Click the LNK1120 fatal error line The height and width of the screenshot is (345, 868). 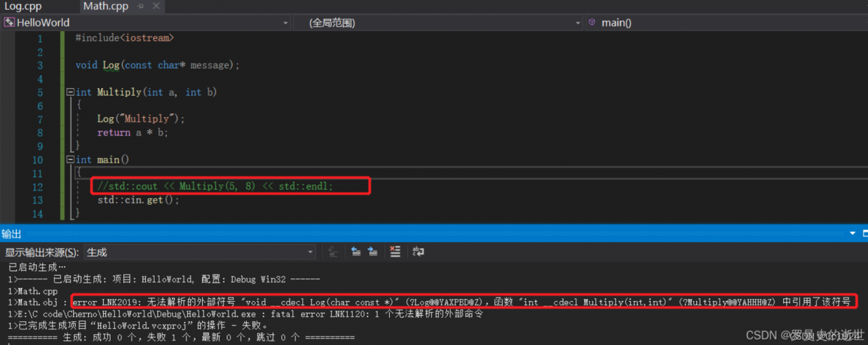245,314
